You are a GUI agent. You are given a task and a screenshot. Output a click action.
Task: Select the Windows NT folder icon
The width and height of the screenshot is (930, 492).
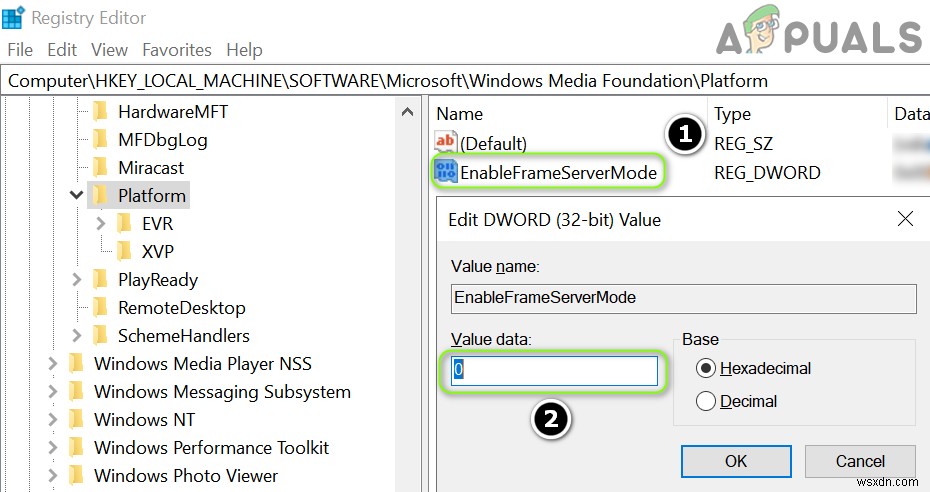(76, 419)
